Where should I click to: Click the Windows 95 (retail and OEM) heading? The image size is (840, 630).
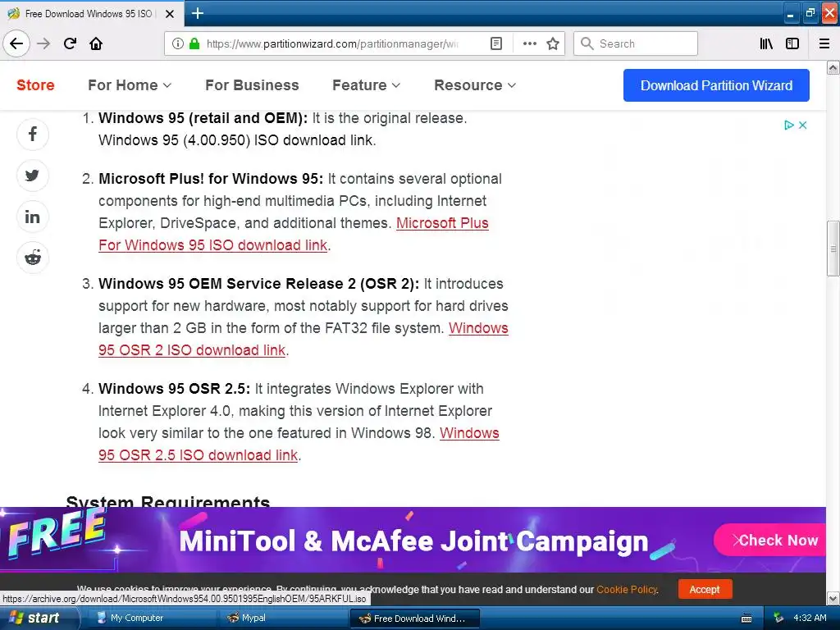click(203, 118)
